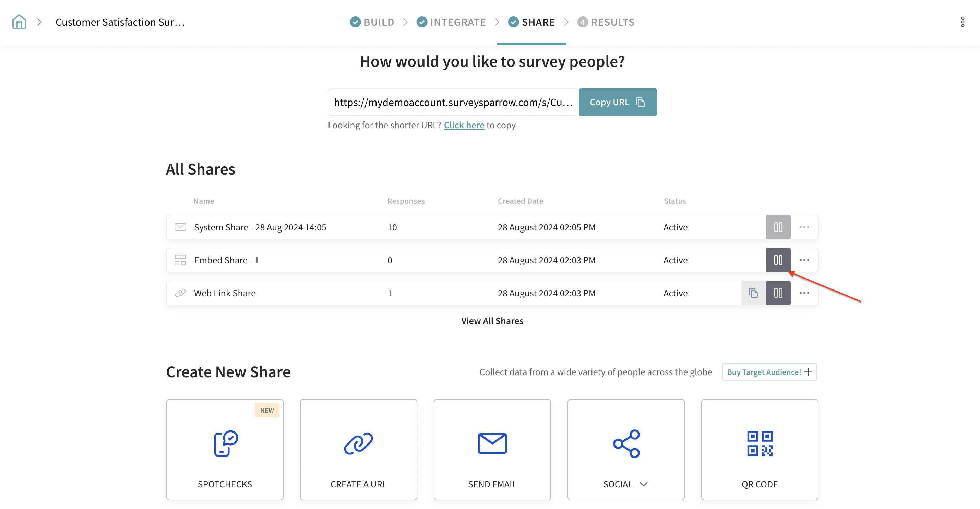Select the CREATE A URL card
Screen dimensions: 980x509
coord(358,449)
